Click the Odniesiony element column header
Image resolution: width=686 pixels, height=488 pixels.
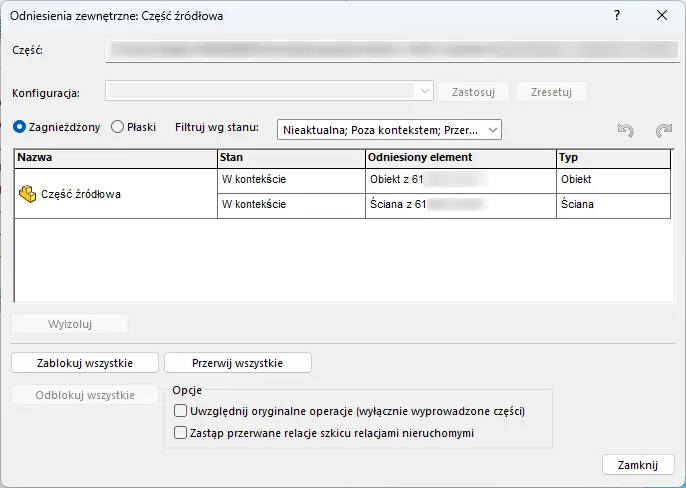tap(461, 158)
